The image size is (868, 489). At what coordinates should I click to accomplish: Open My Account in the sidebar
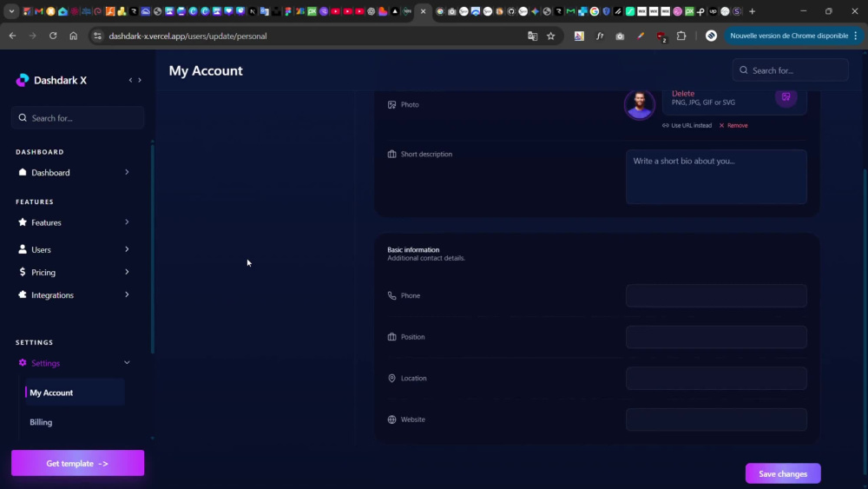coord(75,393)
